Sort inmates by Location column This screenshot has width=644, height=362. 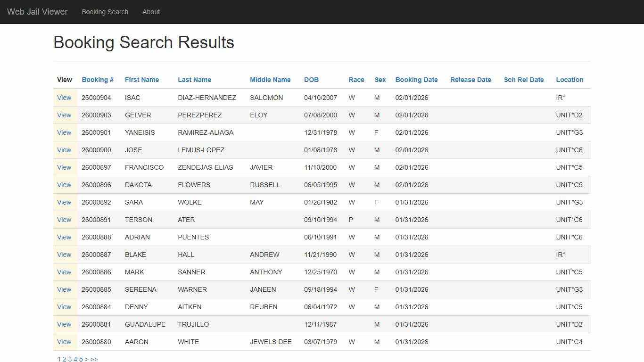coord(570,80)
